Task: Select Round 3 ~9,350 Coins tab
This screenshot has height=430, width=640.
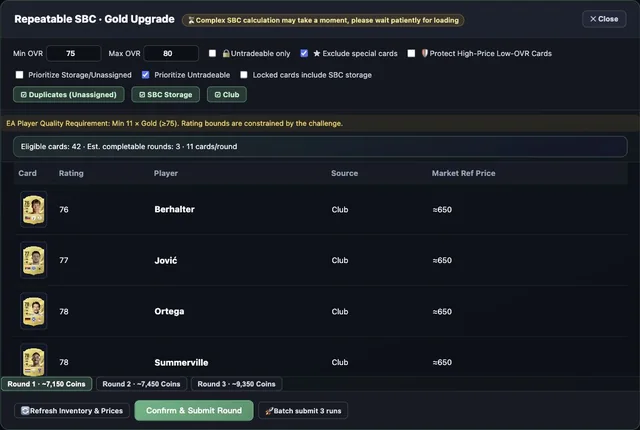Action: click(236, 384)
